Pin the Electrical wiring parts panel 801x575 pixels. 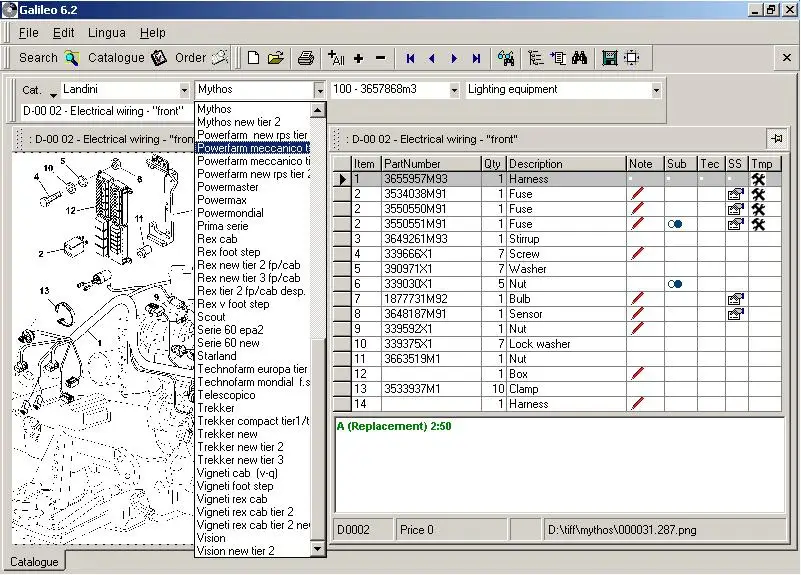775,138
